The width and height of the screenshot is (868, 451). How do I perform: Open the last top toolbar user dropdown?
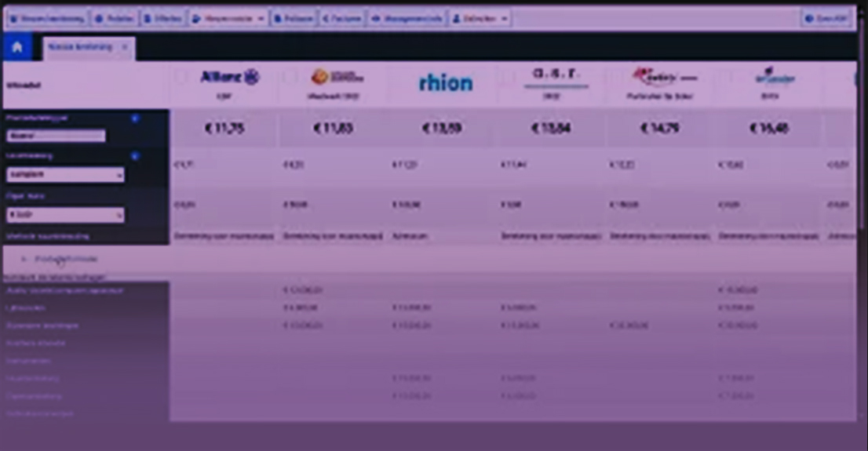click(480, 18)
